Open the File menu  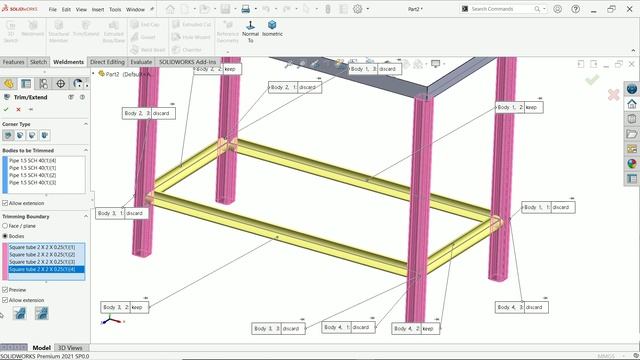(53, 9)
